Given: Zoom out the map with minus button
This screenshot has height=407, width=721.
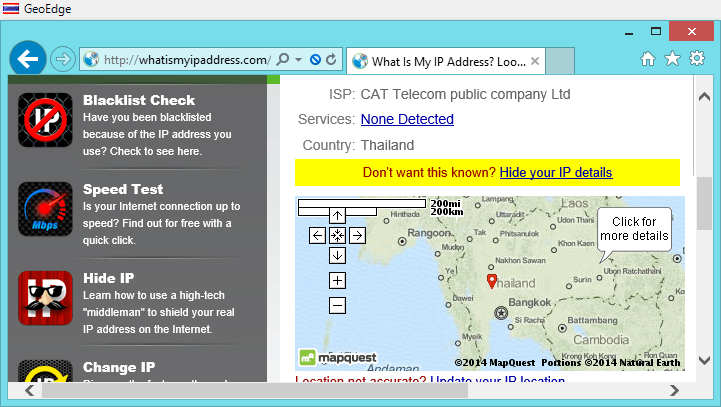Looking at the screenshot, I should click(x=338, y=305).
